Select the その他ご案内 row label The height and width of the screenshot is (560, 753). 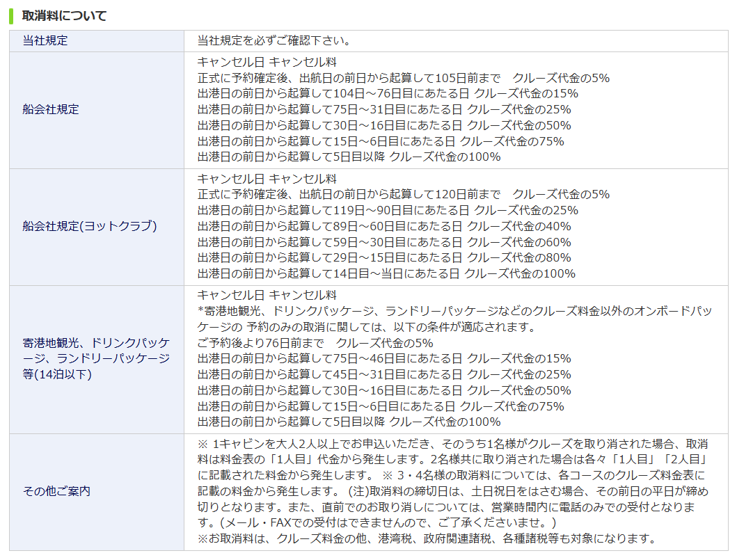tap(56, 492)
